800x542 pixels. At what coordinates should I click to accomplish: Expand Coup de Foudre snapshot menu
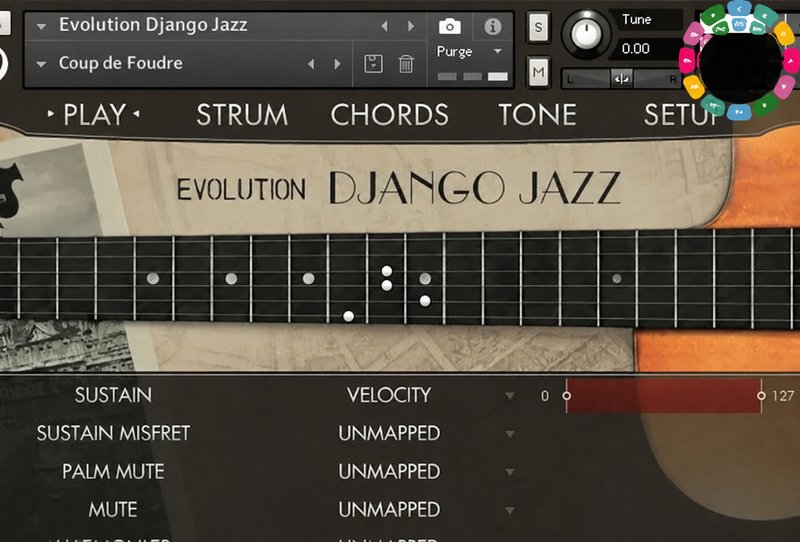(41, 64)
